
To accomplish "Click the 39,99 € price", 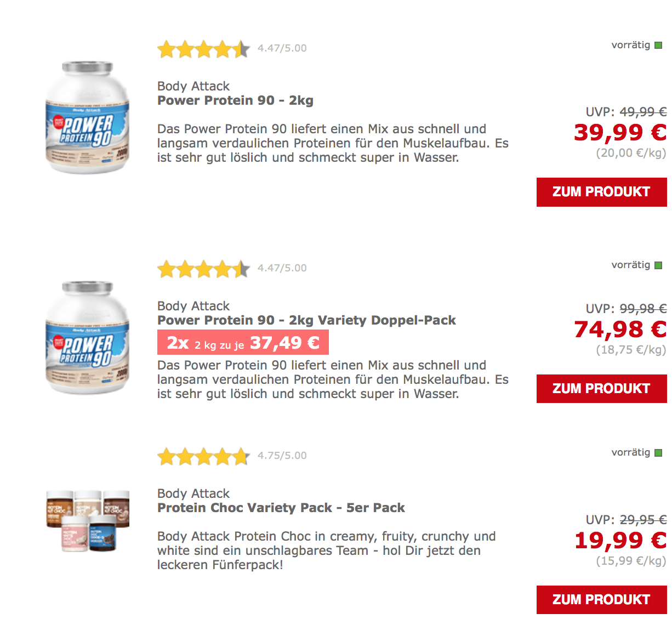I will pos(620,133).
